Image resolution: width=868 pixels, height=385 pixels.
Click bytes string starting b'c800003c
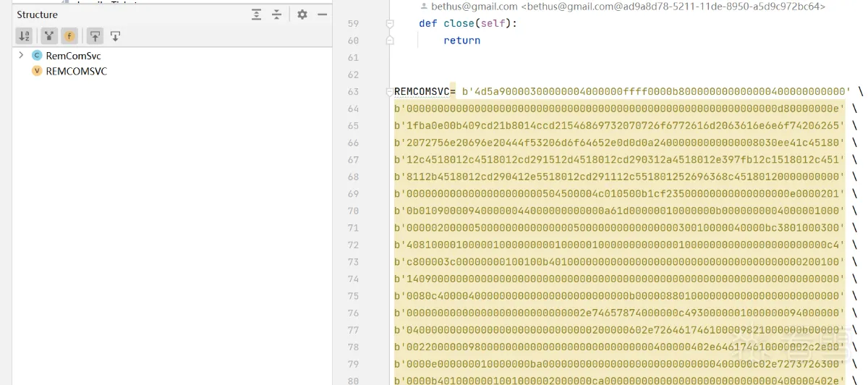(619, 262)
